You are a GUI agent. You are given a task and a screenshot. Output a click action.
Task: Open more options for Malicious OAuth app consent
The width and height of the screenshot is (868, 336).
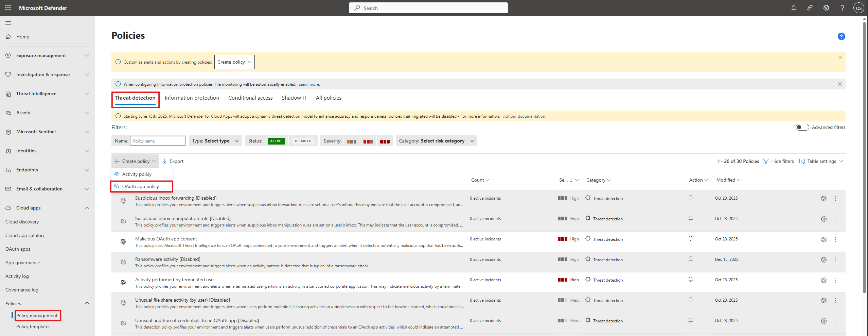click(x=835, y=239)
